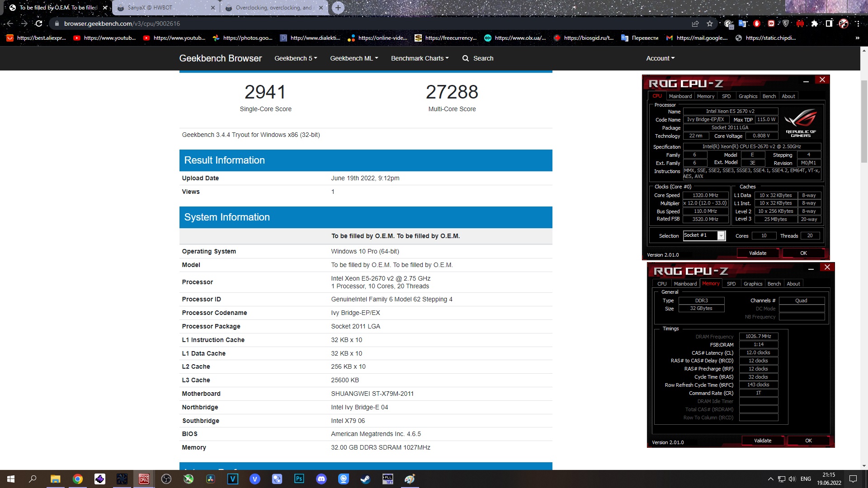Open the volume control in system tray
Screen dimensions: 868x488
pyautogui.click(x=792, y=479)
